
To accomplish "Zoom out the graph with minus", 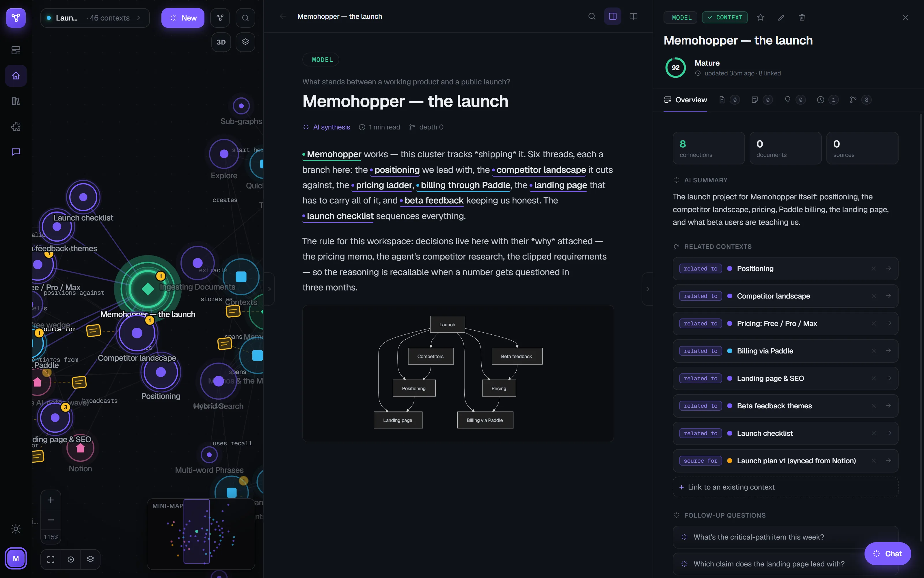I will coord(51,520).
